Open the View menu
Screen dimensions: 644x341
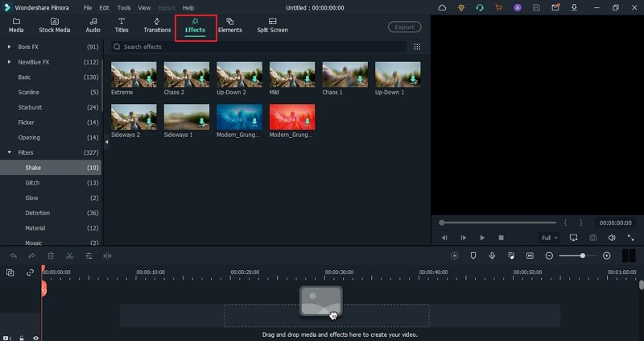click(x=144, y=8)
